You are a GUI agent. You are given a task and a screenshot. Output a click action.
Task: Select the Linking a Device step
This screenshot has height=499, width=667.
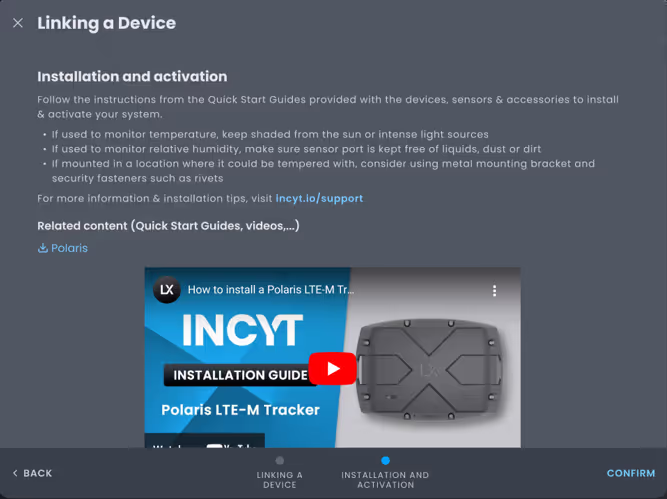tap(279, 473)
